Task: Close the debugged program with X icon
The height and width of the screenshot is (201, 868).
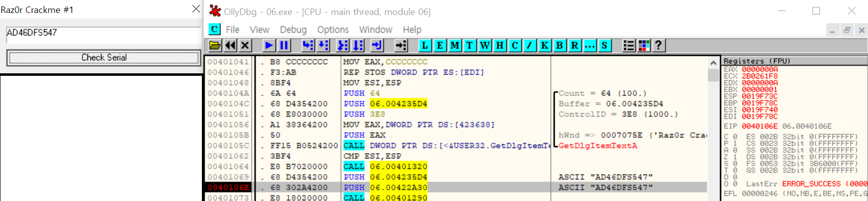Action: point(245,46)
